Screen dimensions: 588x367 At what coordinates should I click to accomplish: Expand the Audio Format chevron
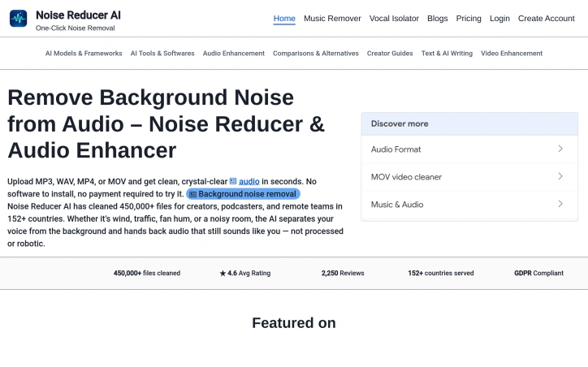[x=560, y=149]
